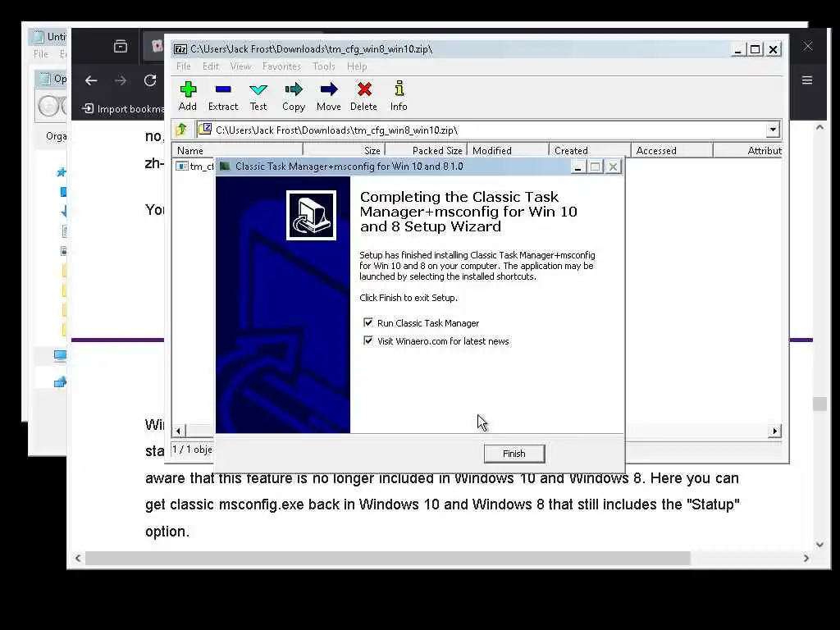Viewport: 840px width, 630px height.
Task: Click the 7z icon in title bar
Action: click(180, 49)
